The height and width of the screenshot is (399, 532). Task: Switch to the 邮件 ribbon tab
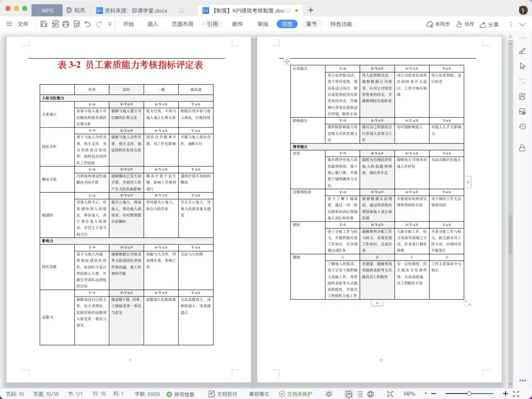point(237,24)
